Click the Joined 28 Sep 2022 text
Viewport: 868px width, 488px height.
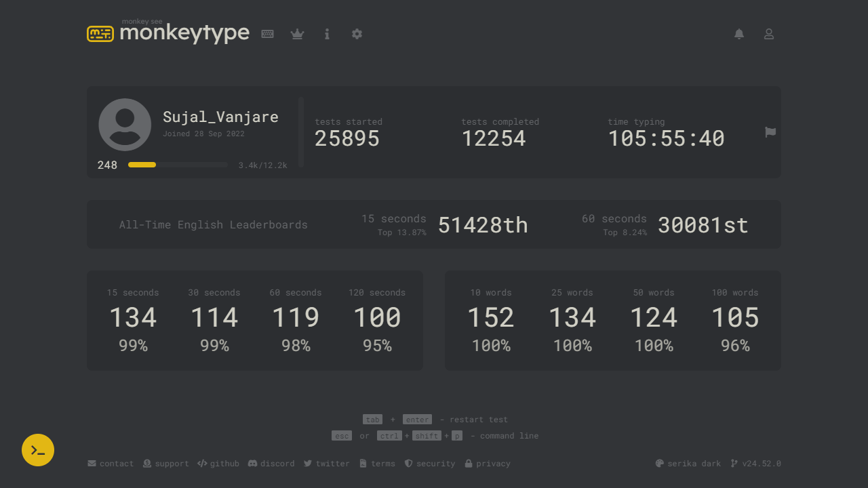coord(203,134)
